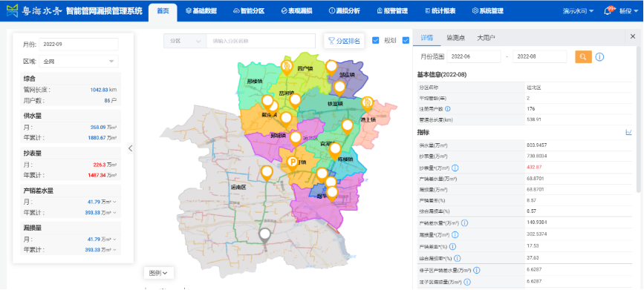Open the 区域 全网 dropdown
The width and height of the screenshot is (644, 290).
tap(79, 62)
